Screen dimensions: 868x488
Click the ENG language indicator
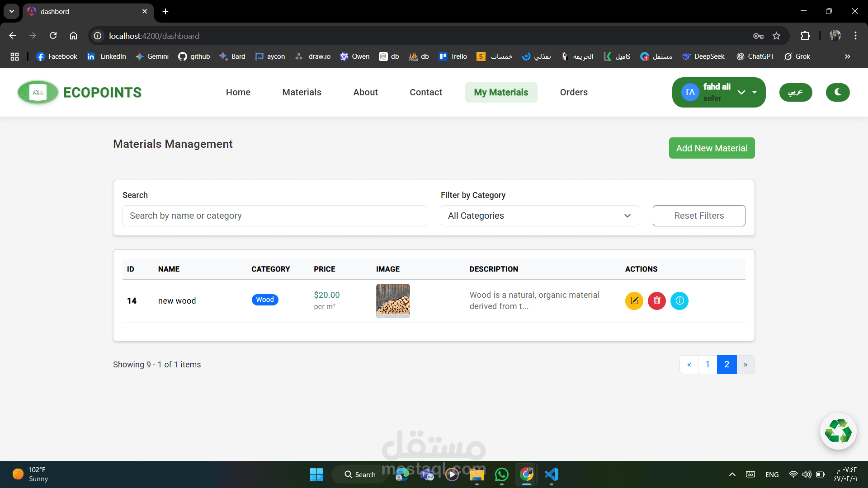tap(772, 474)
